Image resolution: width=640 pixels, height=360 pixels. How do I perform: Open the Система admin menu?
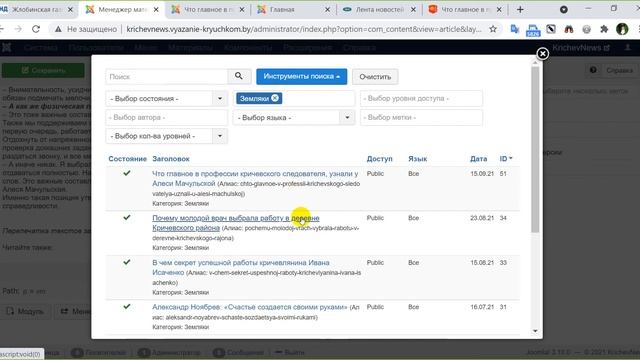click(x=40, y=48)
